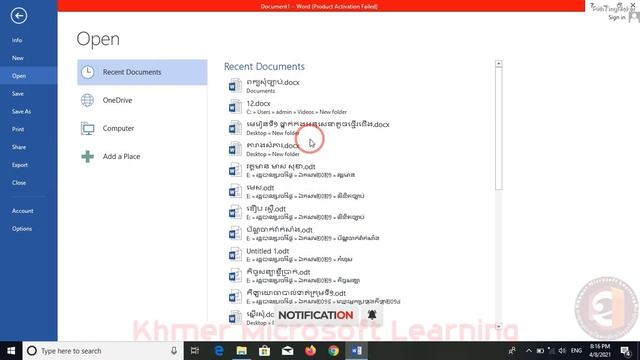Click the People icon in the system tray
The width and height of the screenshot is (640, 360).
click(x=512, y=351)
